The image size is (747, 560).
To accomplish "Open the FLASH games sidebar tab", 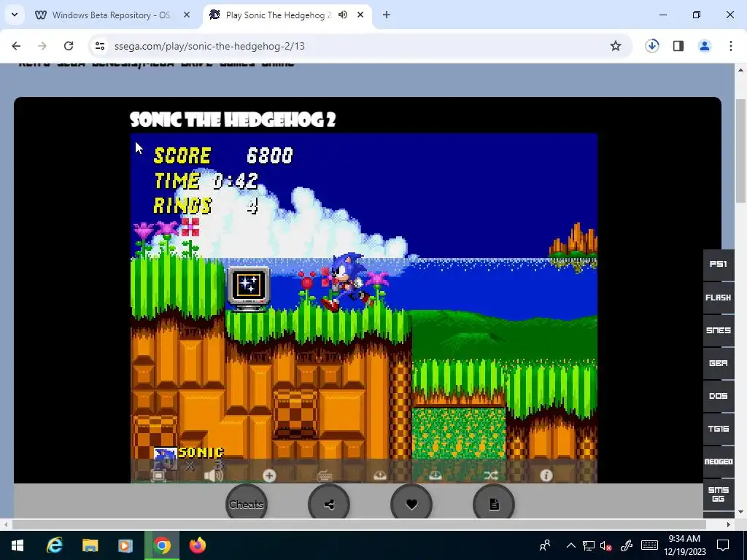I will coord(719,297).
